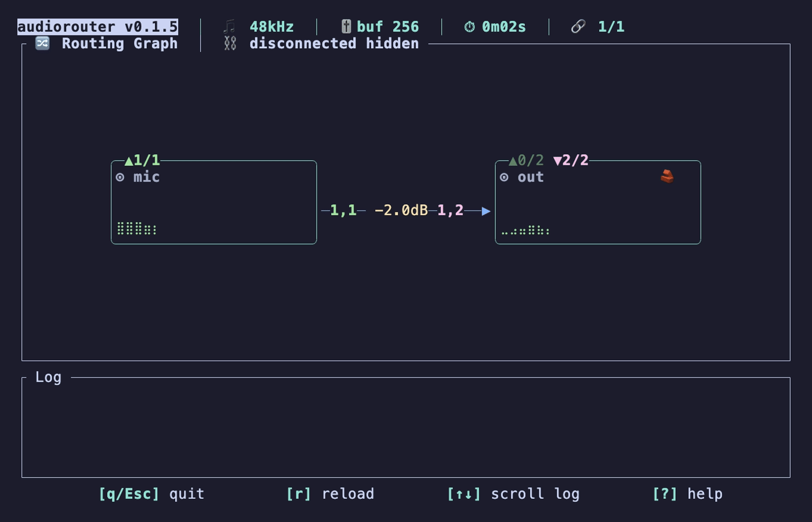The height and width of the screenshot is (522, 812).
Task: Click the mic output port count 1/1
Action: [x=142, y=160]
